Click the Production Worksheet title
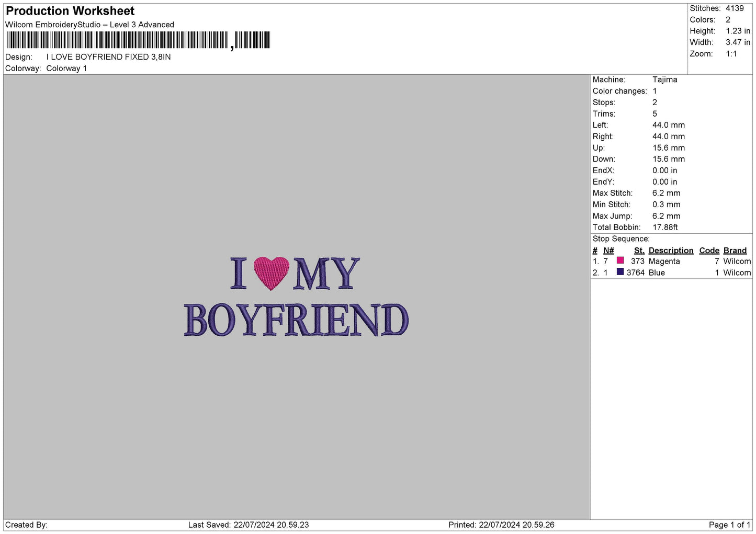The image size is (756, 534). click(x=70, y=11)
